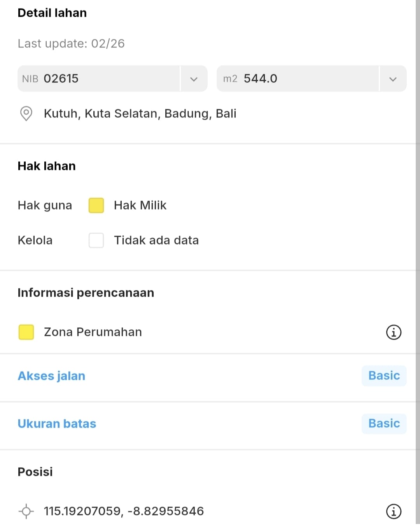The width and height of the screenshot is (420, 531).
Task: Click the Kutuh, Kuta Selatan address text
Action: pos(140,114)
